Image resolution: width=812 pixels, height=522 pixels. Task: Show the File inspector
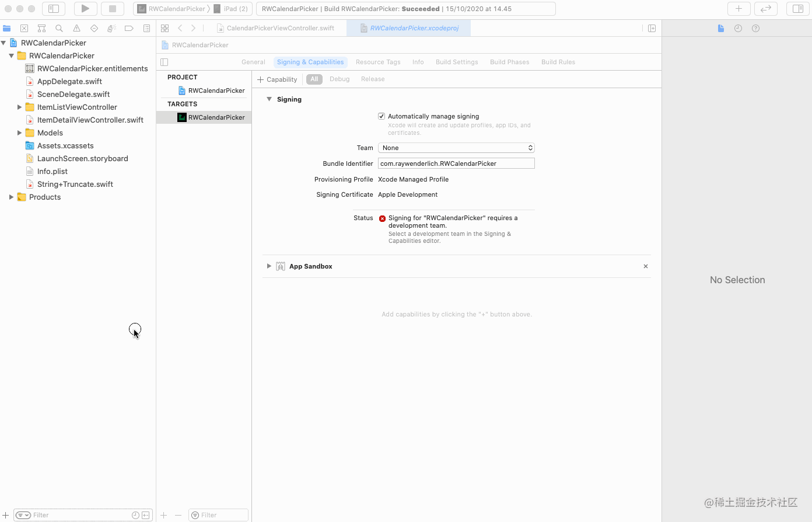click(721, 28)
